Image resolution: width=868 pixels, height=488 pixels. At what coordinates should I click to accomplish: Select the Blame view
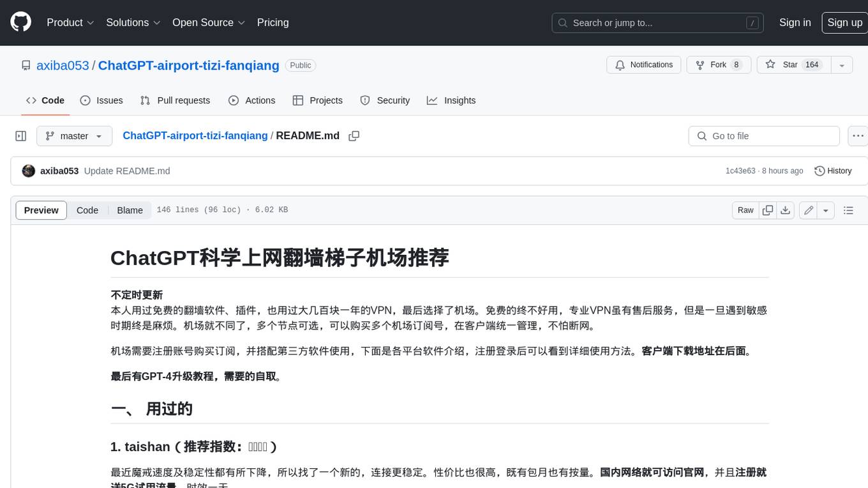tap(130, 210)
